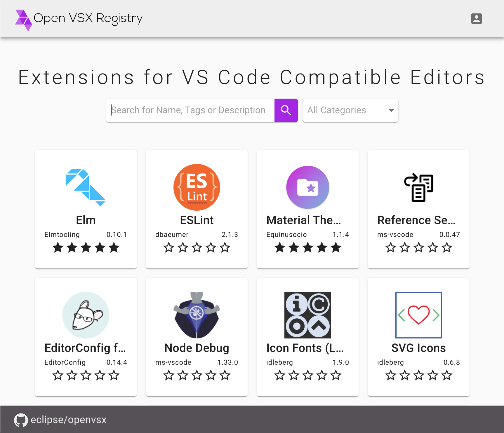Screen dimensions: 504x433
Task: Click the GitHub icon in the footer
Action: pyautogui.click(x=21, y=420)
